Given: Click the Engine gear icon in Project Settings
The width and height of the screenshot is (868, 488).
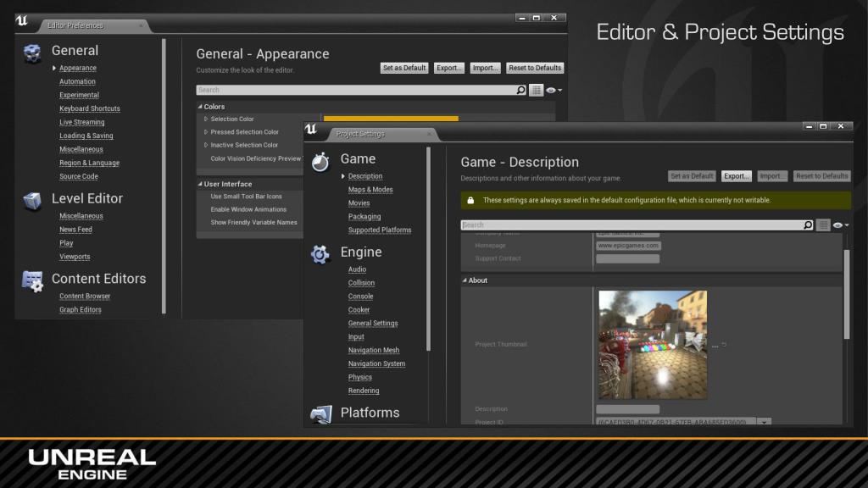Looking at the screenshot, I should point(320,253).
